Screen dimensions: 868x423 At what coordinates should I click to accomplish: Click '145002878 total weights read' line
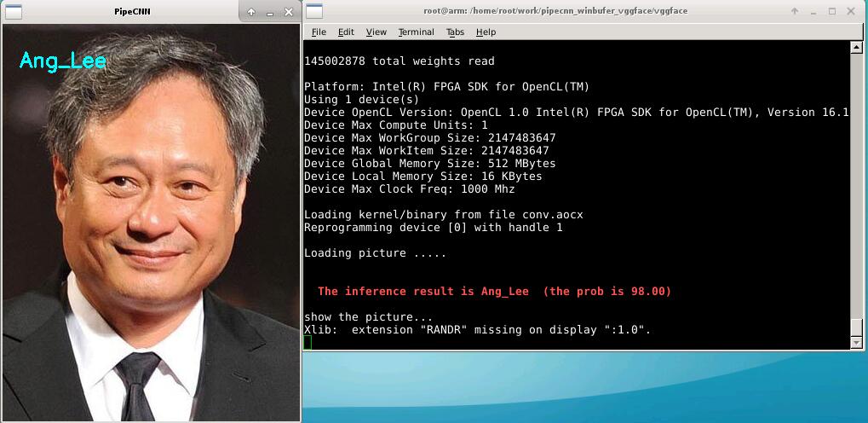point(400,61)
